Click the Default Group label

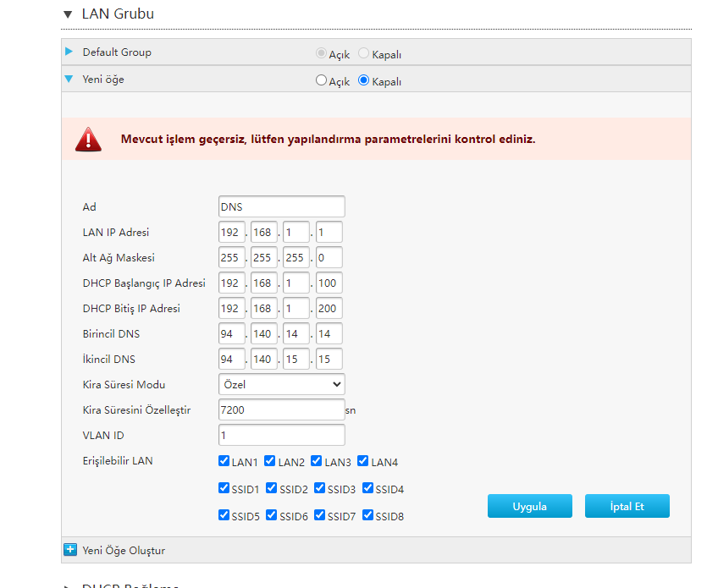117,52
